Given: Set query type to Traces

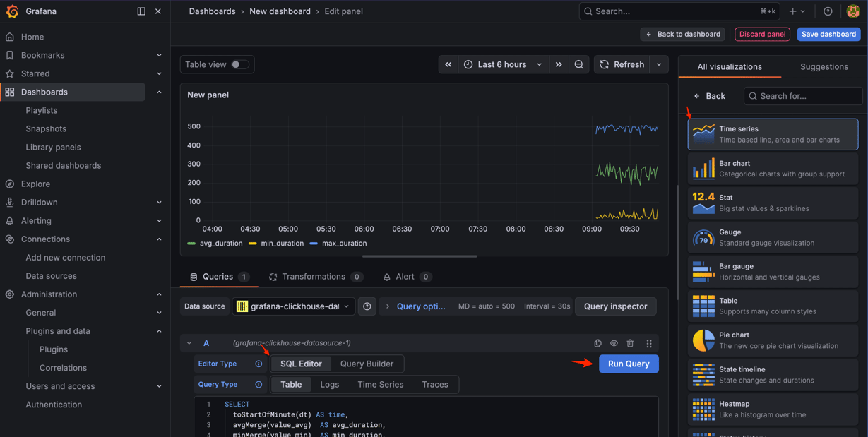Looking at the screenshot, I should coord(435,384).
